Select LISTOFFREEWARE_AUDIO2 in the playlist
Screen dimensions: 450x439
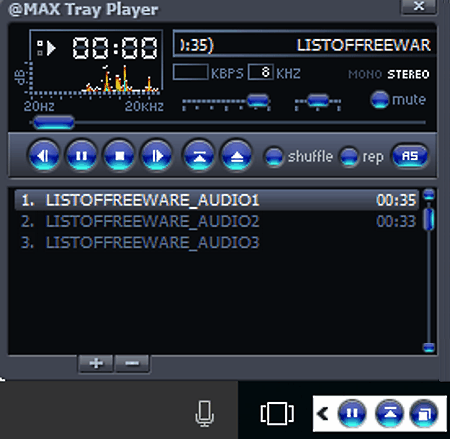217,221
